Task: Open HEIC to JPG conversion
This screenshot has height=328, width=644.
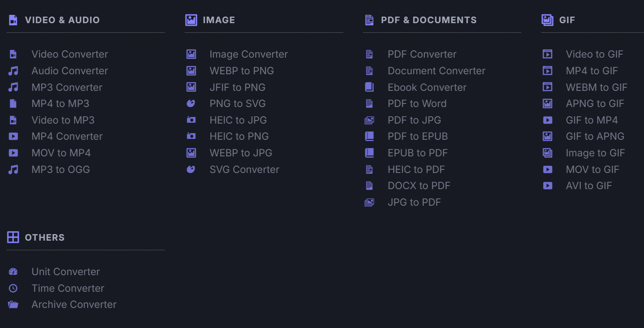Action: click(x=238, y=120)
